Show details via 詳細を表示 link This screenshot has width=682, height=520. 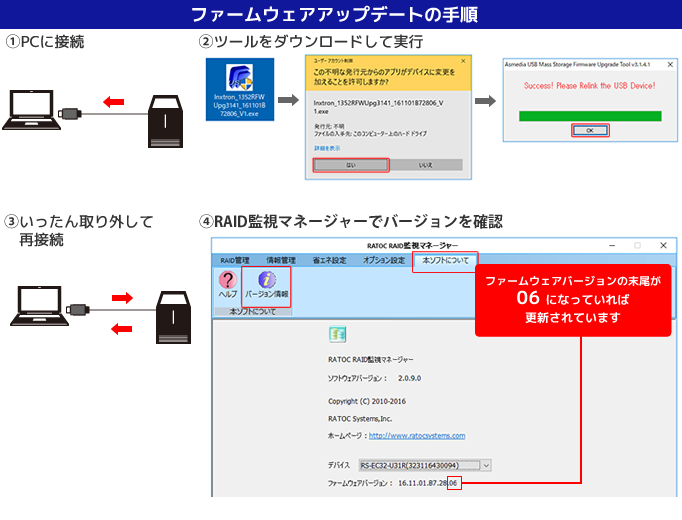[x=327, y=148]
